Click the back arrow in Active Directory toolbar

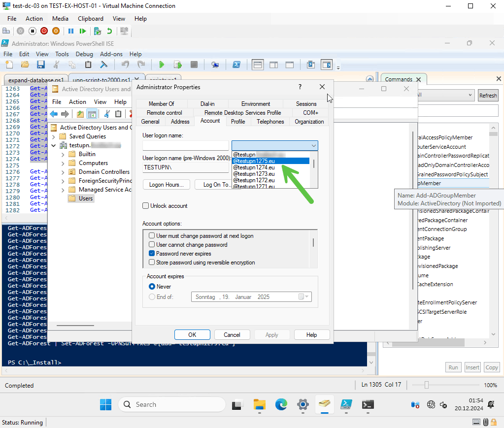(x=54, y=114)
